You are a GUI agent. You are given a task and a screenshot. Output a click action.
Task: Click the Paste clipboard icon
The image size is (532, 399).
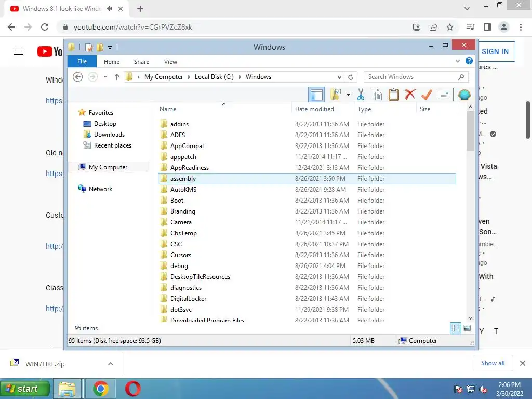394,95
